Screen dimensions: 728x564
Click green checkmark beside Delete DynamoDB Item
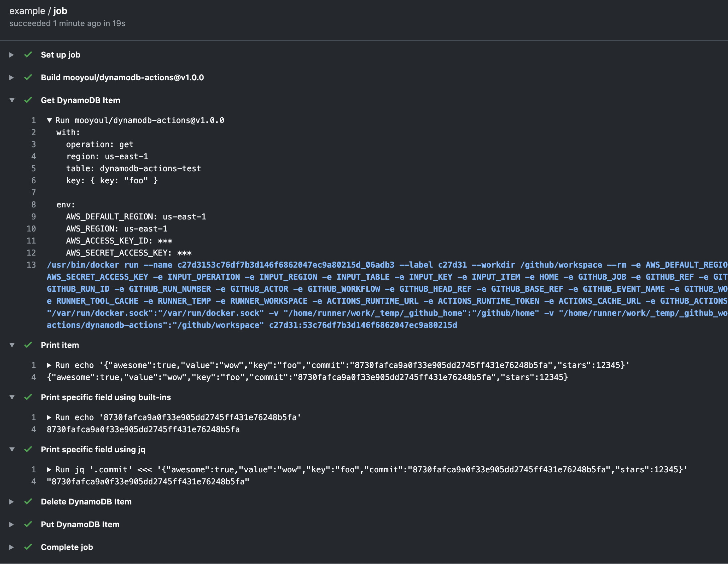click(x=28, y=501)
